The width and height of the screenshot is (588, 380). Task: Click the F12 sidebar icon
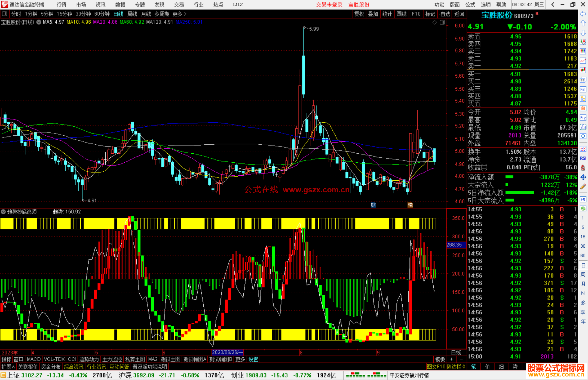point(583,118)
